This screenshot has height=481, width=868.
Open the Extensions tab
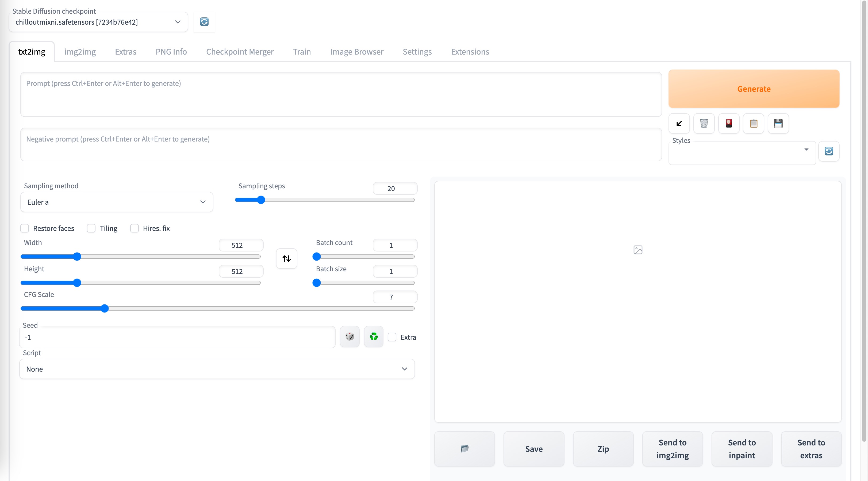[470, 52]
